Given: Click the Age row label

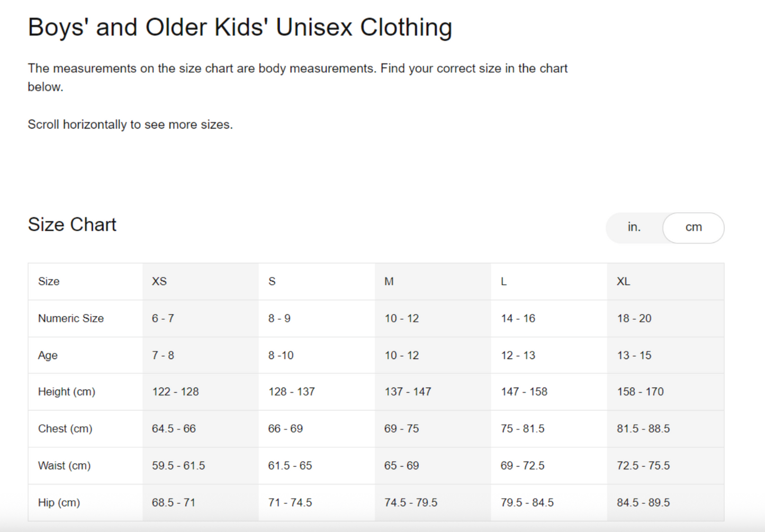Looking at the screenshot, I should click(x=47, y=355).
